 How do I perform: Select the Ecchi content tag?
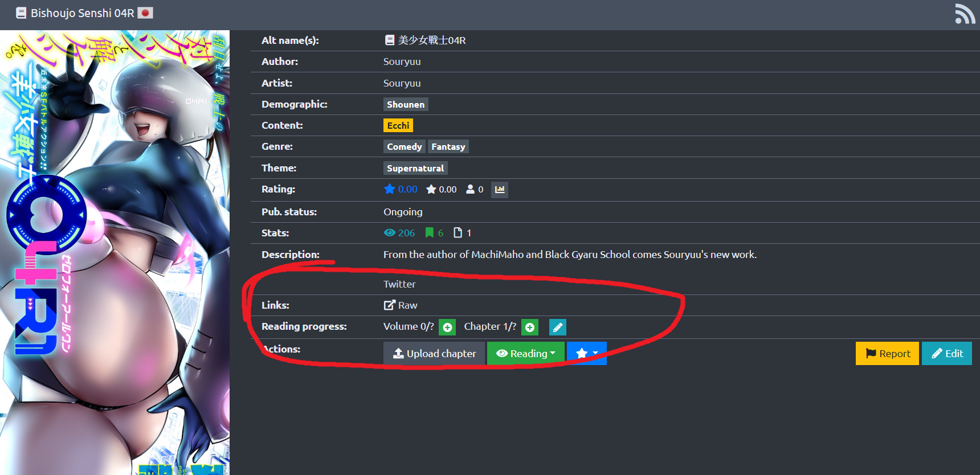click(398, 125)
